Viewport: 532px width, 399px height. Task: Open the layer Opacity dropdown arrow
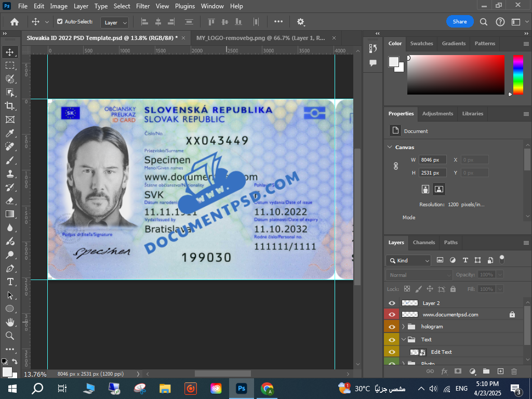click(x=500, y=274)
